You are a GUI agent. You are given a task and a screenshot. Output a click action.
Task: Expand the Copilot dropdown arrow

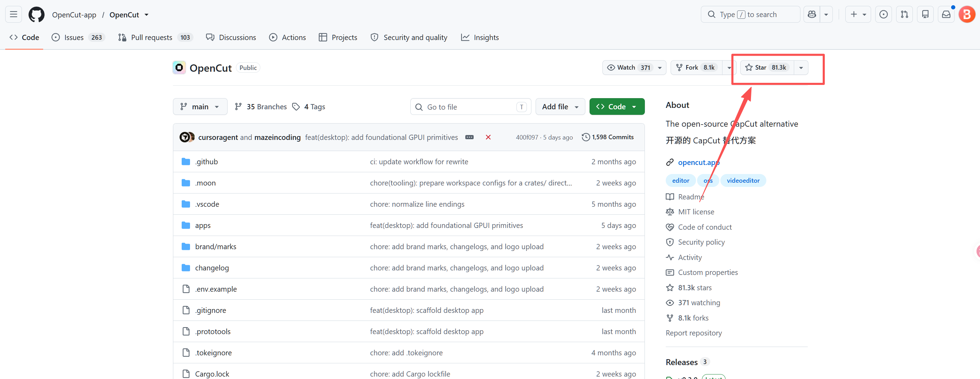(x=826, y=15)
